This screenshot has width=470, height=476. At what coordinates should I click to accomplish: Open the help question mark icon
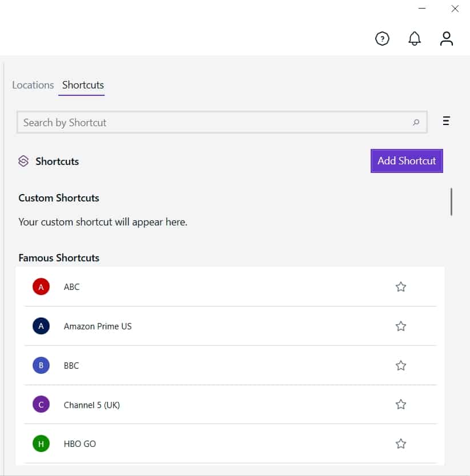coord(382,39)
